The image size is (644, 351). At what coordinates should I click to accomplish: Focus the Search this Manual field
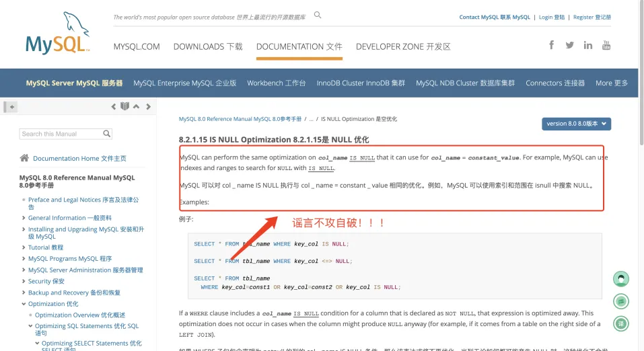[61, 134]
